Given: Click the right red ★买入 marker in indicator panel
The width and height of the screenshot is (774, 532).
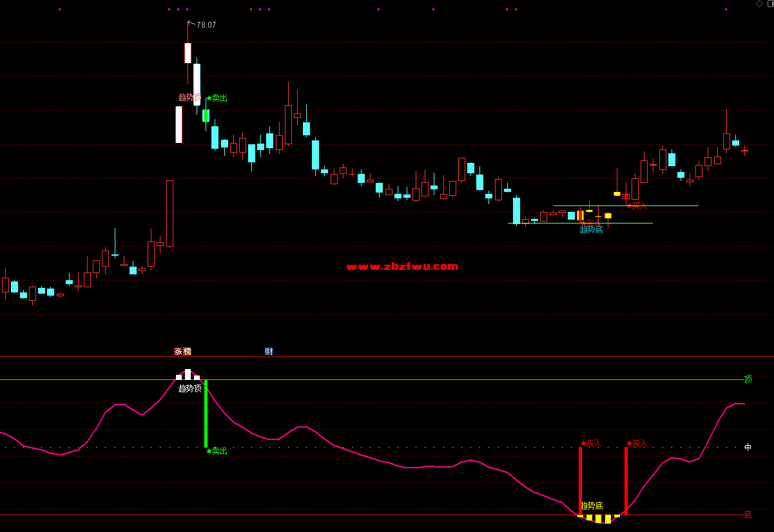Looking at the screenshot, I should coord(637,443).
